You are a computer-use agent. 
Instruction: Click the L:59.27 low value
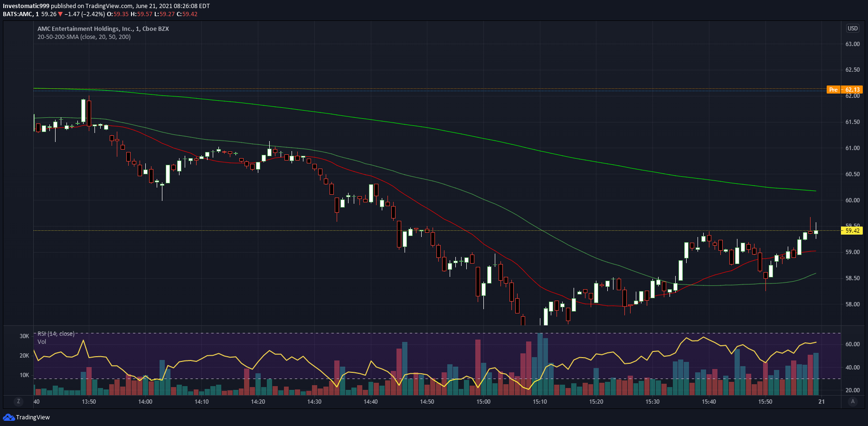click(164, 14)
